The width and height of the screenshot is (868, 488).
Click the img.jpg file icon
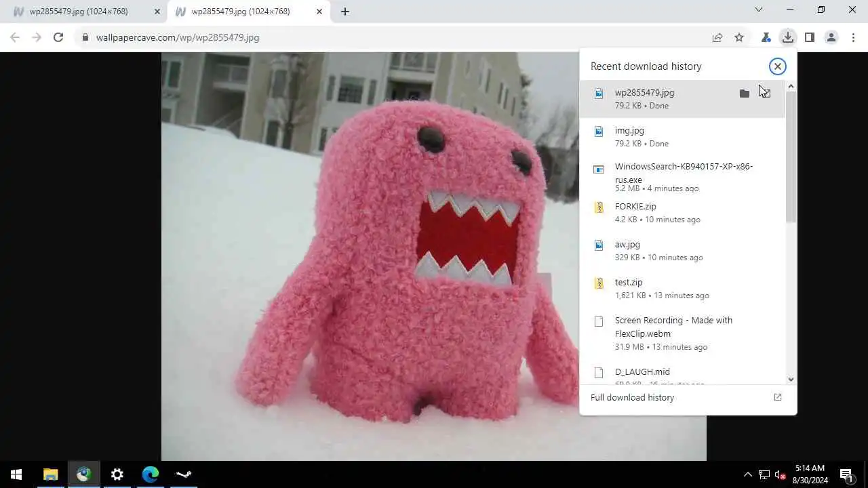tap(599, 131)
